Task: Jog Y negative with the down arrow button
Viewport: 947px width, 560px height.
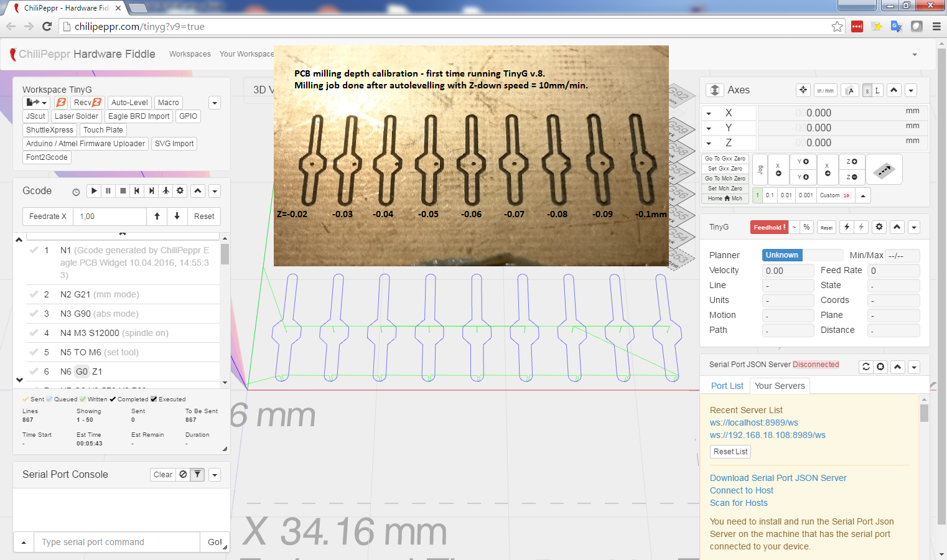Action: tap(803, 177)
